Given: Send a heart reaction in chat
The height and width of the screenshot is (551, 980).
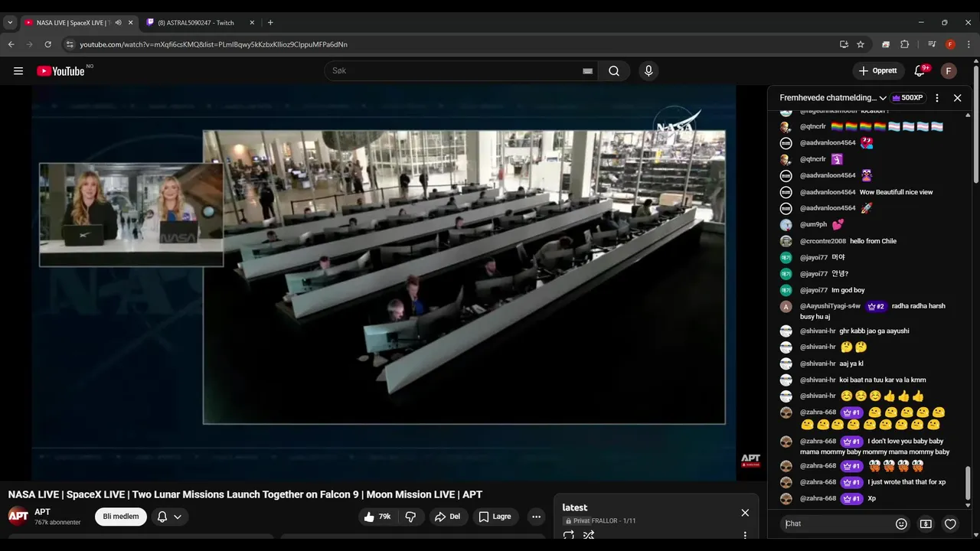Looking at the screenshot, I should tap(950, 524).
